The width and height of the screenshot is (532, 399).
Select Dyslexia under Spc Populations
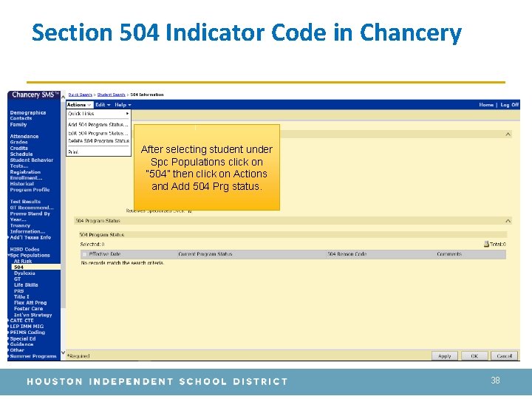pos(24,273)
